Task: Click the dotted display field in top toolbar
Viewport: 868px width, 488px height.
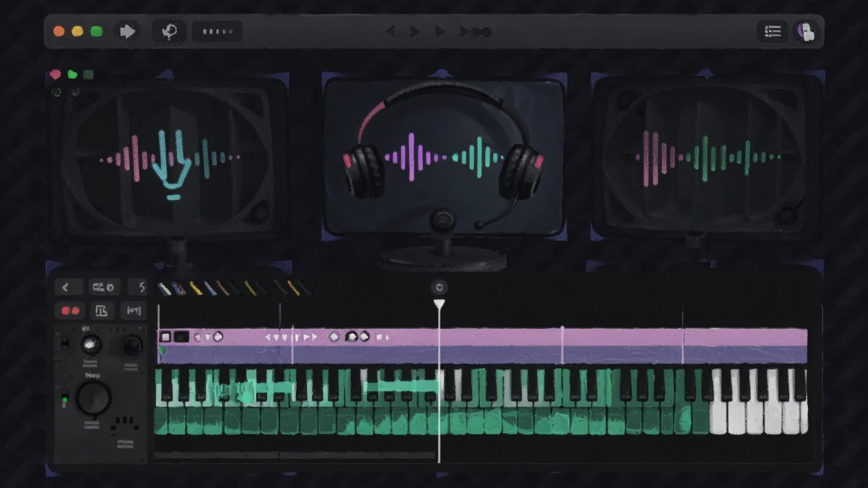Action: 217,31
